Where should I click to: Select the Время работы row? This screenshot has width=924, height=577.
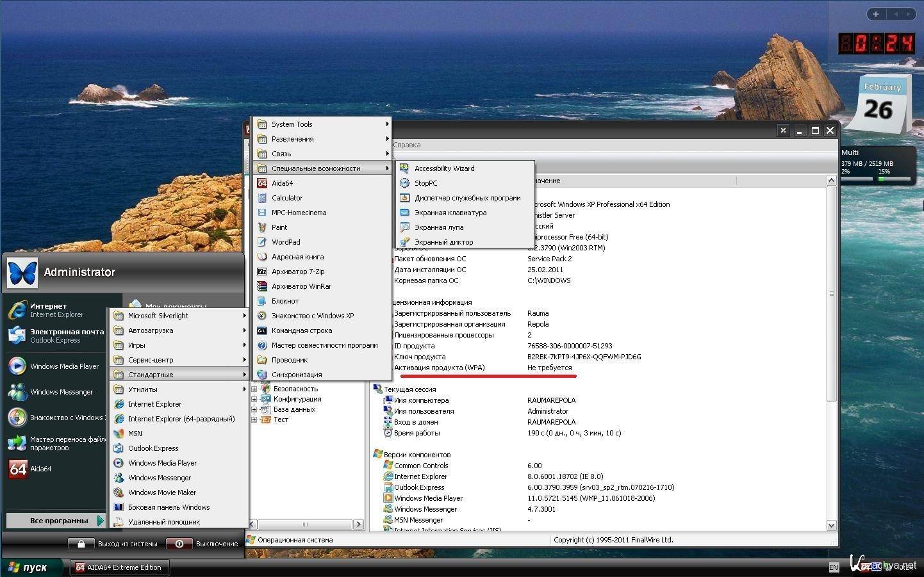[x=502, y=433]
